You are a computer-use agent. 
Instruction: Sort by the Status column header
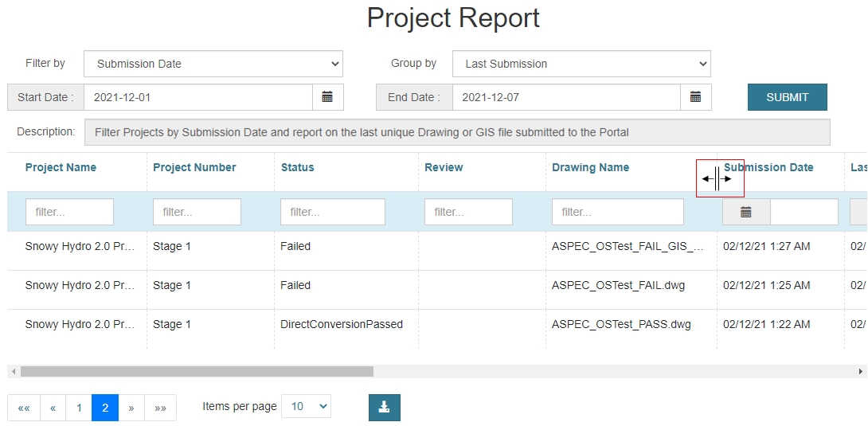pos(297,167)
